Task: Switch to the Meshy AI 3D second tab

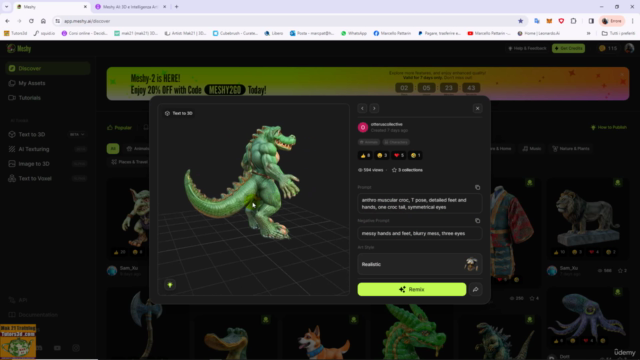Action: pos(130,7)
